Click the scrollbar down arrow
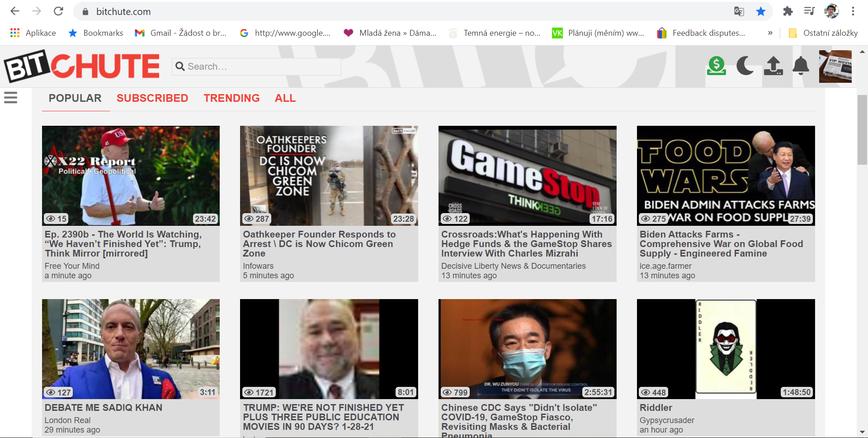This screenshot has width=868, height=438. (863, 433)
